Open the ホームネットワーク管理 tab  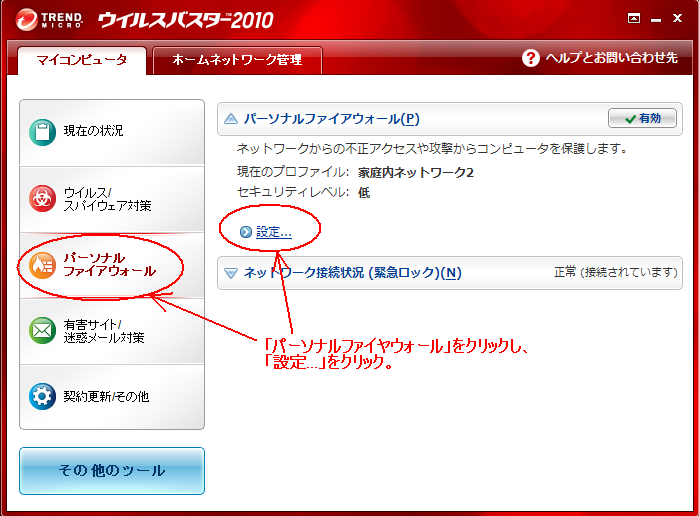(x=237, y=60)
